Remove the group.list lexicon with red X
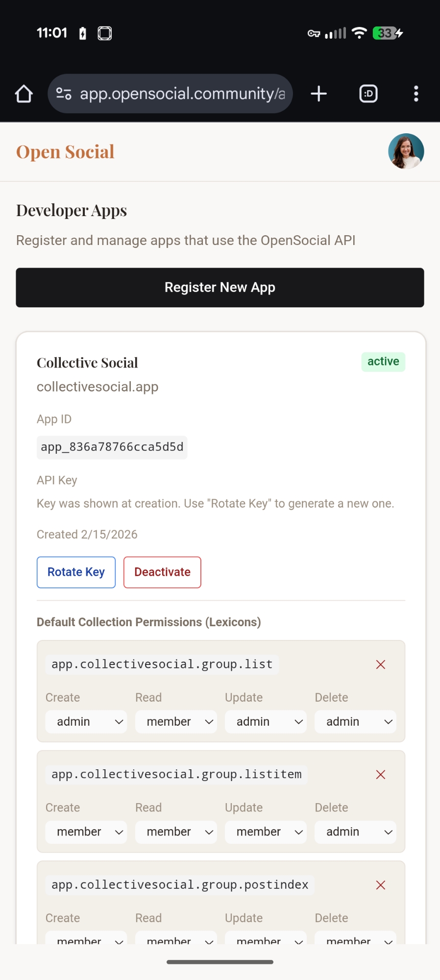 (x=381, y=664)
